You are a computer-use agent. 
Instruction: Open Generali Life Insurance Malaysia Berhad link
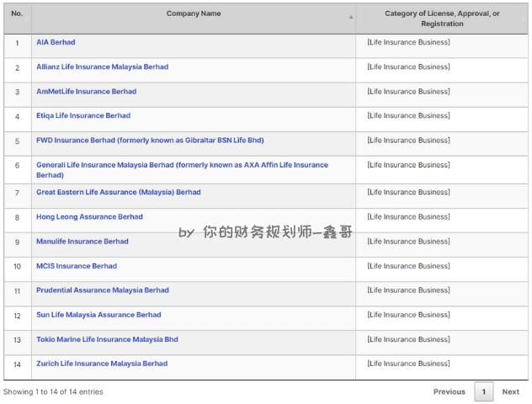click(x=182, y=170)
